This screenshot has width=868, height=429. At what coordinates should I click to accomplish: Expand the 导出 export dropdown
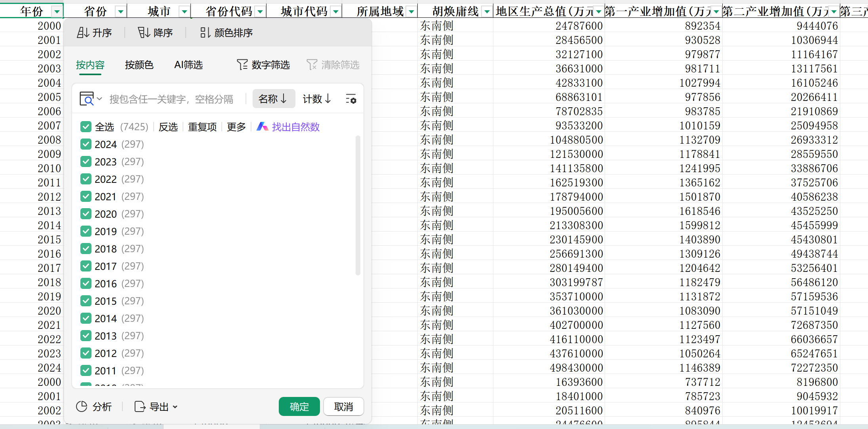pyautogui.click(x=175, y=407)
